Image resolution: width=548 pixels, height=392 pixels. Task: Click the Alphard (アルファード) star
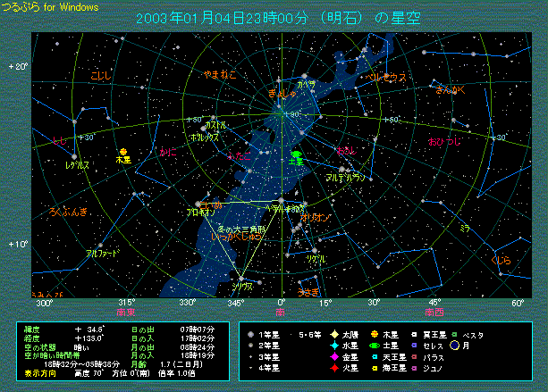100,246
